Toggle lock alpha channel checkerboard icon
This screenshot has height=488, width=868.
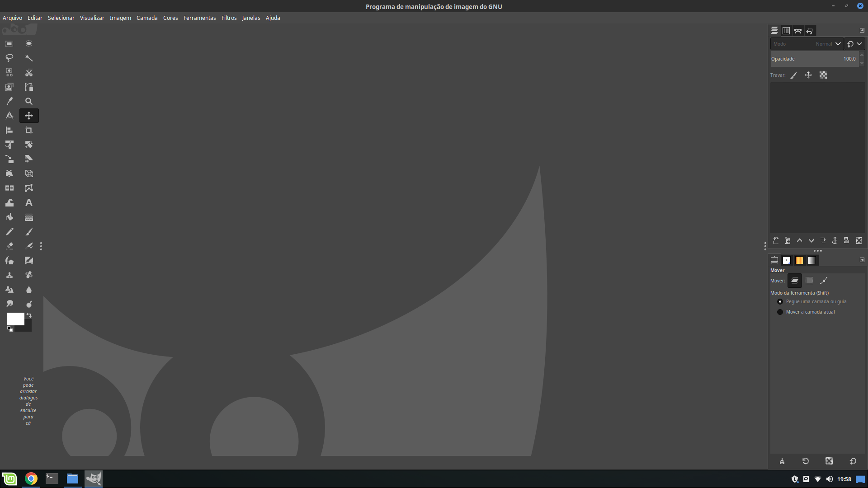coord(823,75)
